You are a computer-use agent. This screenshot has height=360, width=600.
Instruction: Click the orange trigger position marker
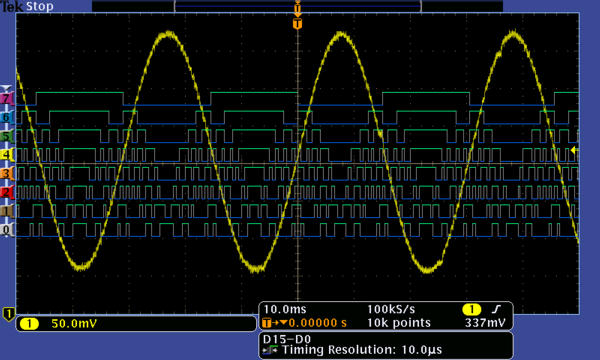point(297,24)
